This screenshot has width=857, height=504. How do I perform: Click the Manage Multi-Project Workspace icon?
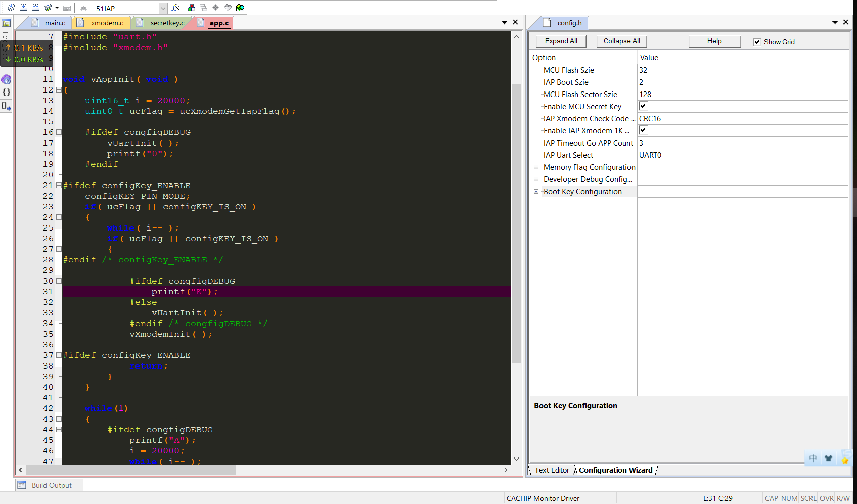pyautogui.click(x=204, y=8)
